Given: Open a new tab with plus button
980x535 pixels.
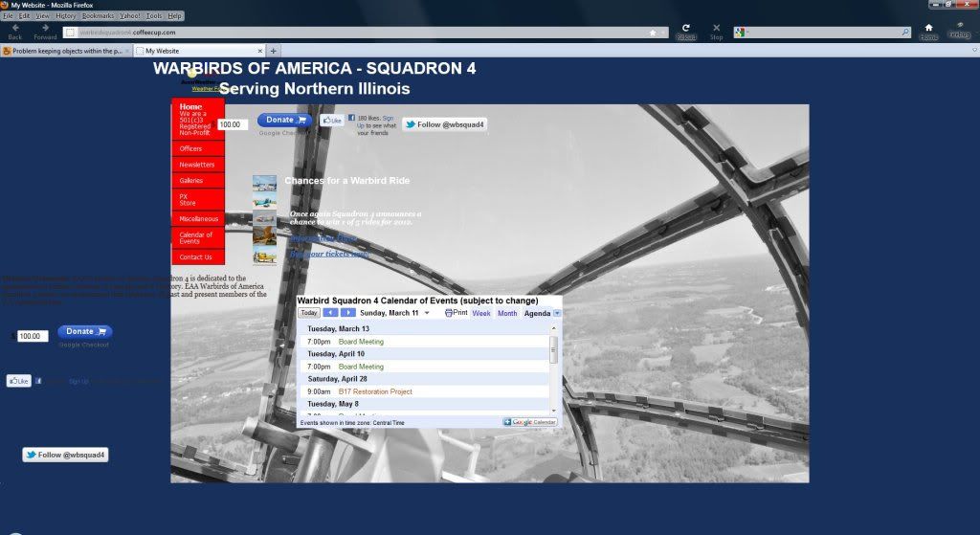Looking at the screenshot, I should [x=273, y=51].
